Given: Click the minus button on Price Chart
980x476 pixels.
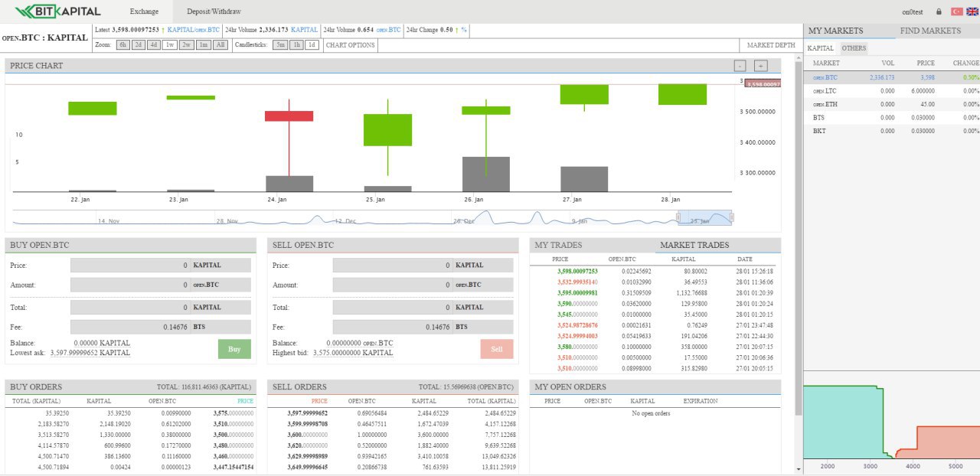Looking at the screenshot, I should (x=740, y=66).
